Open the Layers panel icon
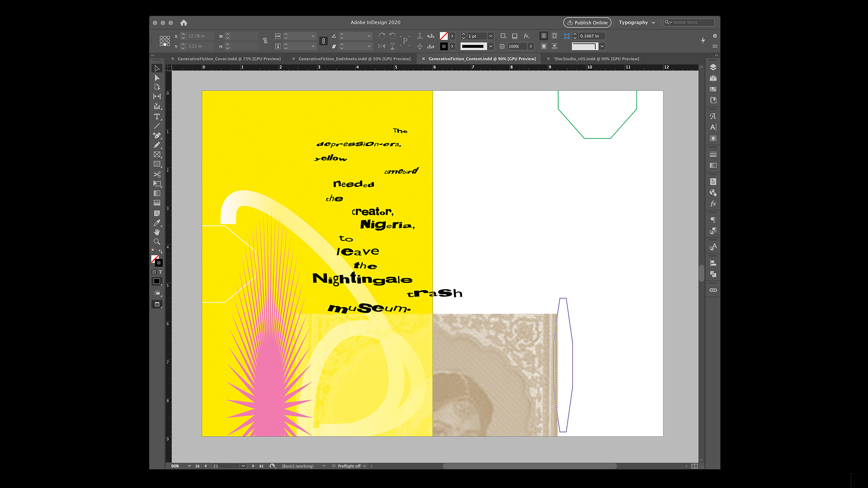 tap(713, 67)
